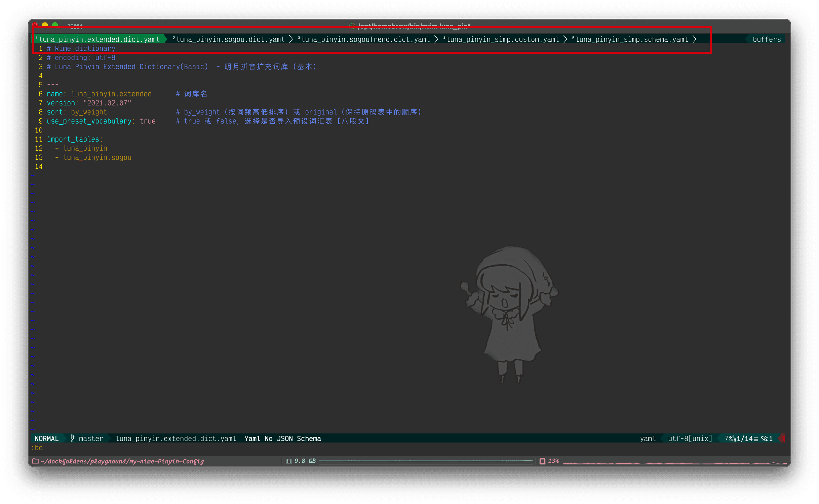Click the value luna_pinyin.extended on line 6

[x=111, y=94]
